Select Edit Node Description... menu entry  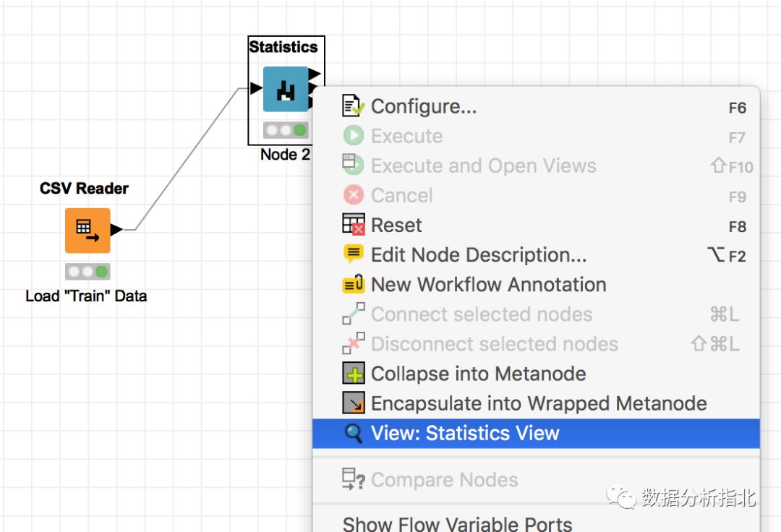[479, 255]
